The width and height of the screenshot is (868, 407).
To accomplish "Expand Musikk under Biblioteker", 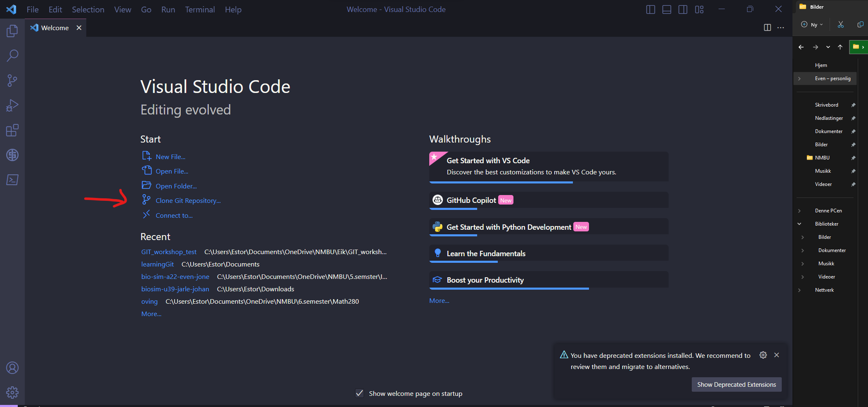I will click(x=803, y=264).
